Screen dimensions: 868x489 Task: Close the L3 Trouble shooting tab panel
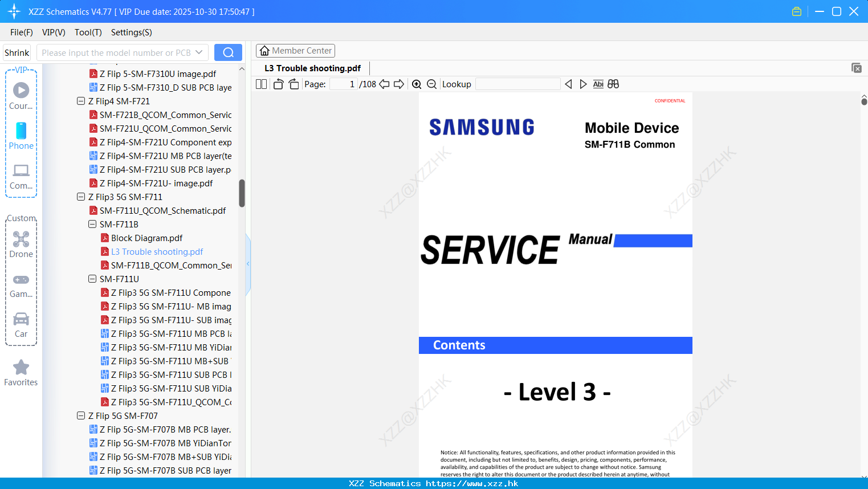[x=857, y=68]
